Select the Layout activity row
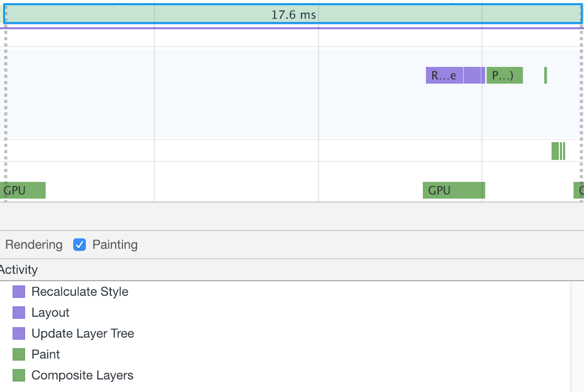Viewport: 584px width, 392px height. click(285, 313)
